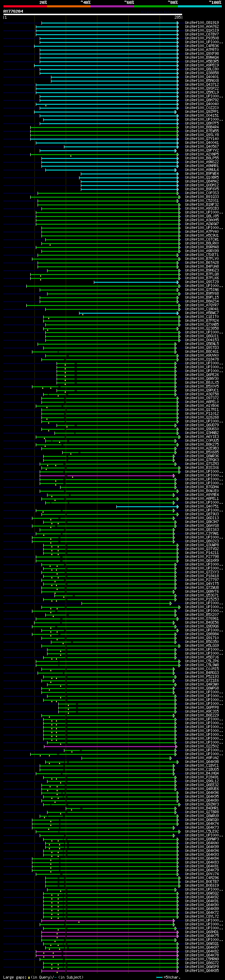
Task: Open hit UniRef100_Q5MCL9
Action: pos(202,93)
